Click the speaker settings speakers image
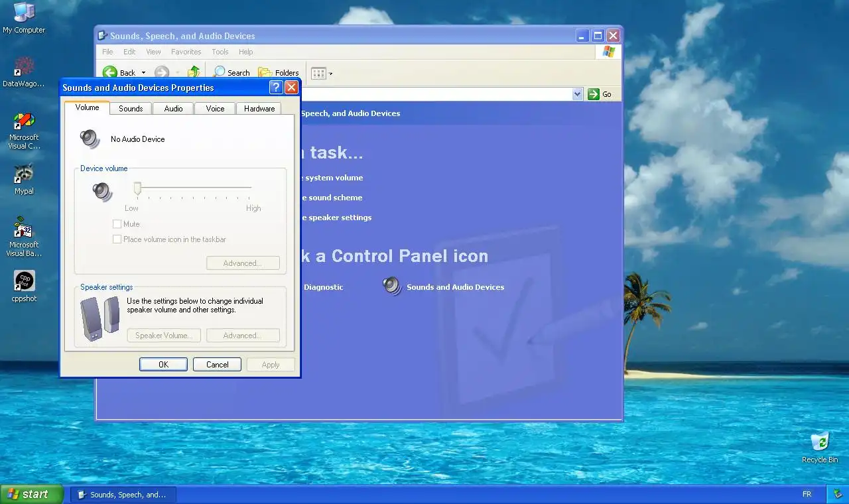Viewport: 849px width, 504px height. [x=100, y=319]
